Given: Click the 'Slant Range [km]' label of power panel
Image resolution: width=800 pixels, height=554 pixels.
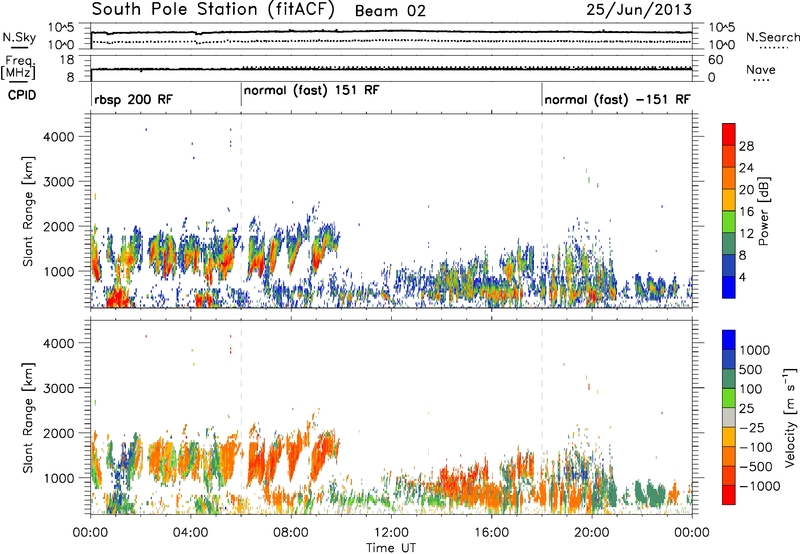Looking at the screenshot, I should point(28,211).
